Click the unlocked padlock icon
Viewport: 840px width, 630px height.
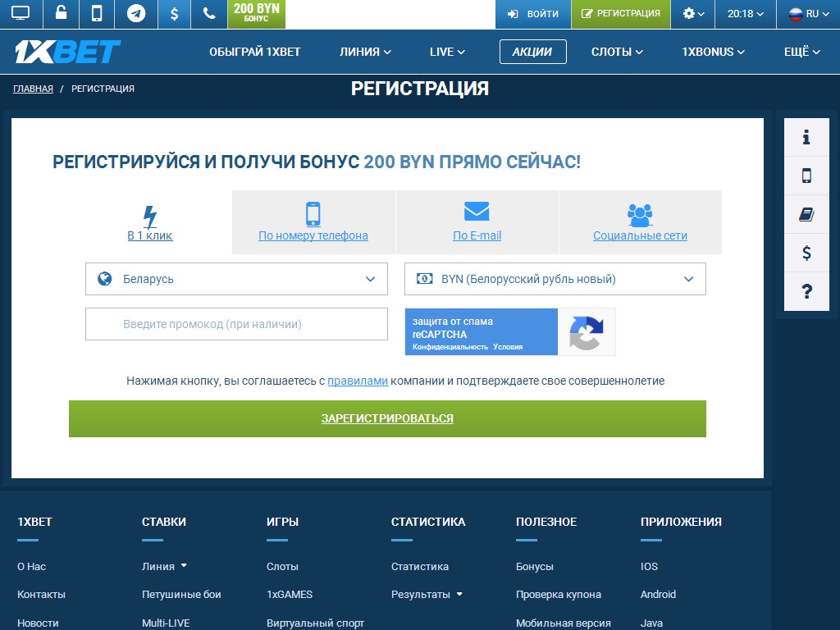[61, 14]
